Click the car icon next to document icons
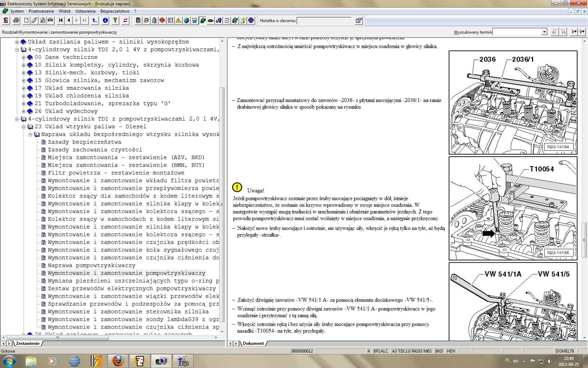This screenshot has width=588, height=368. 50,20
